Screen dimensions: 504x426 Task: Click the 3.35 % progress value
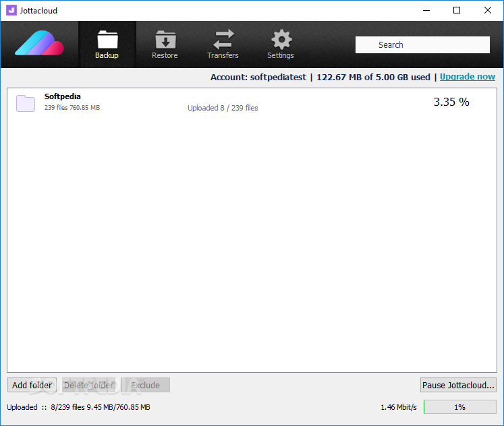pyautogui.click(x=451, y=102)
